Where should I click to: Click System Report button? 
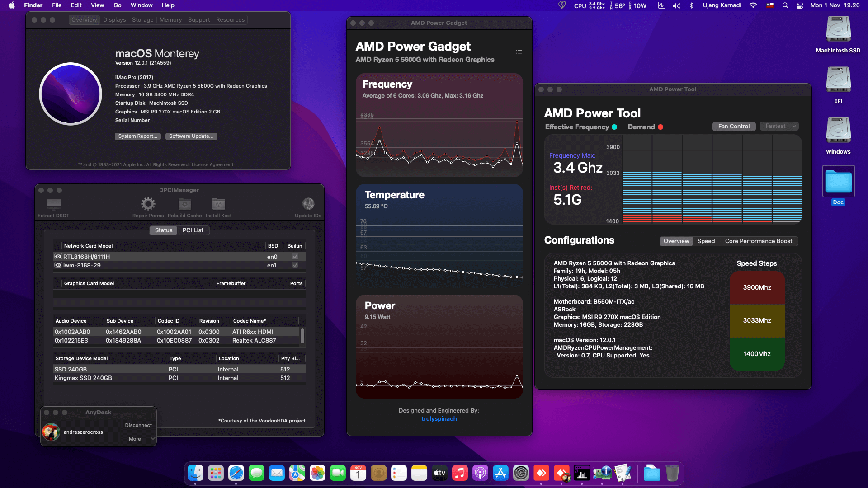[x=137, y=136]
